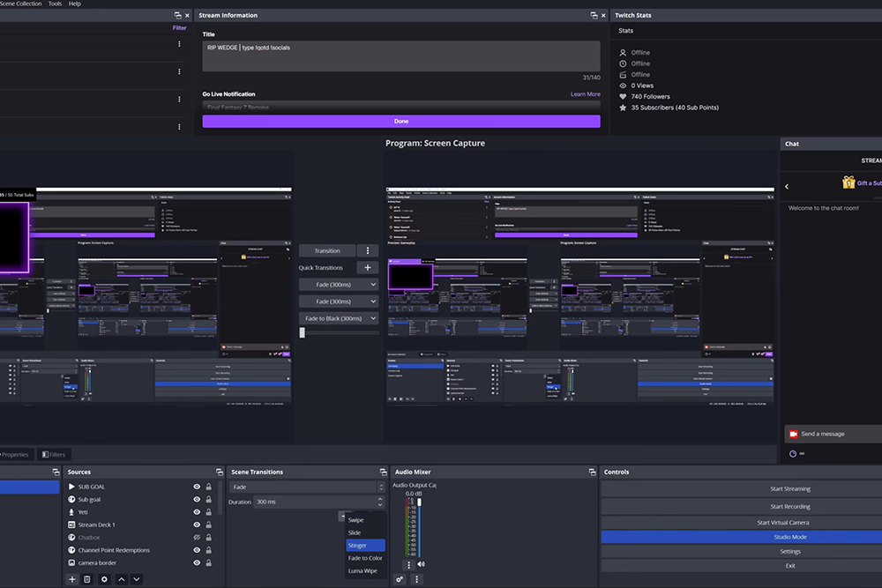Expand the Fade to Black (300ms) dropdown

[x=338, y=318]
